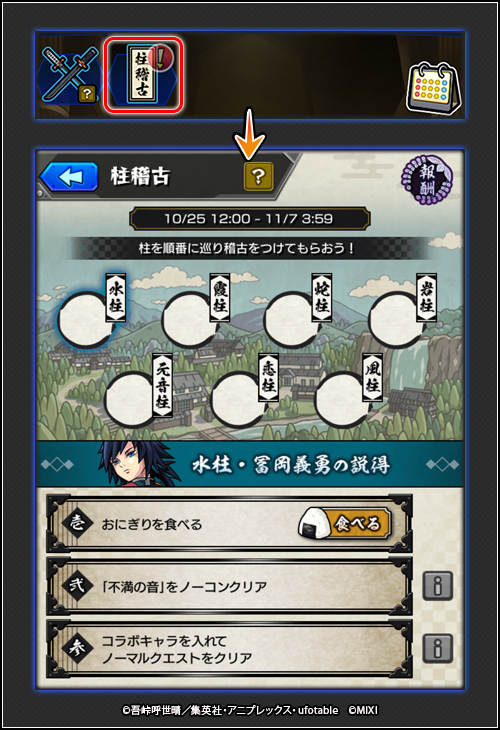The height and width of the screenshot is (730, 500).
Task: Tap the 食べる onigiri button
Action: point(345,524)
